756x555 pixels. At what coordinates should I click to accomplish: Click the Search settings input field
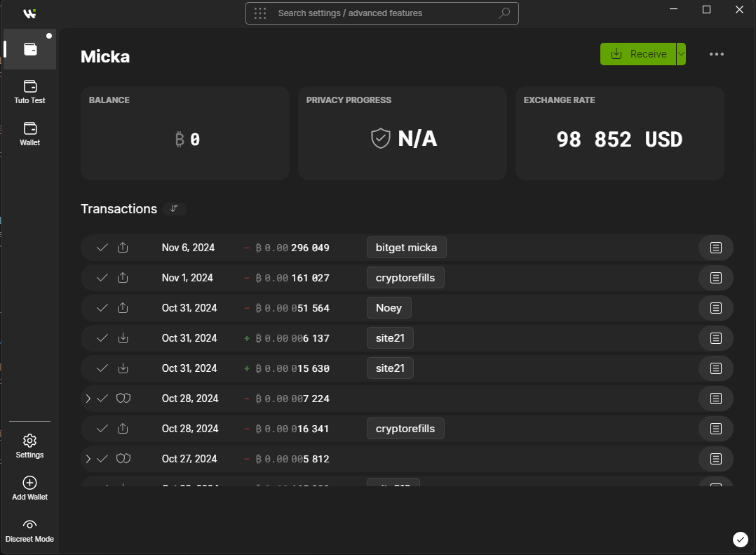click(x=382, y=13)
